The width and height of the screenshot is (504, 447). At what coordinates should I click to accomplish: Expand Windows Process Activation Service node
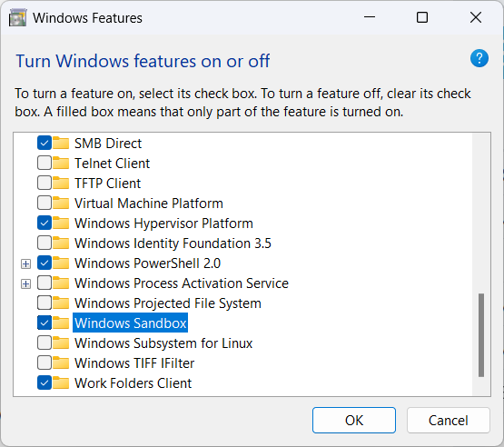tap(25, 284)
